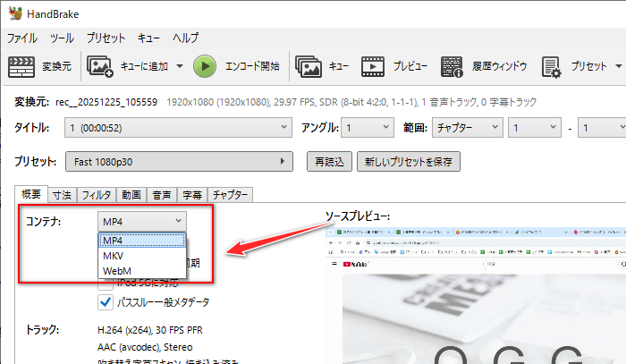Click the preview (プレビュー) film icon
626x364 pixels.
pyautogui.click(x=372, y=66)
